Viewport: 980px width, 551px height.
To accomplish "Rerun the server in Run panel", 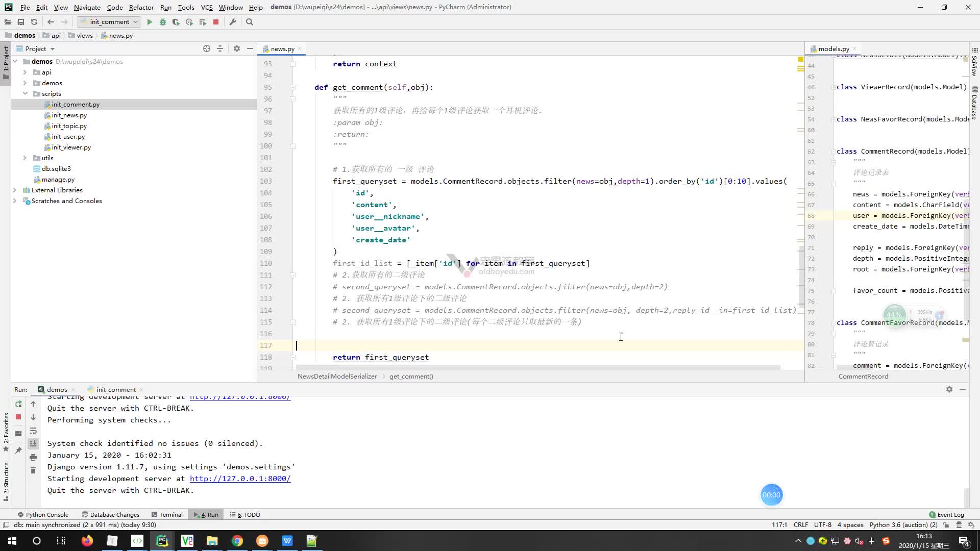I will 18,404.
